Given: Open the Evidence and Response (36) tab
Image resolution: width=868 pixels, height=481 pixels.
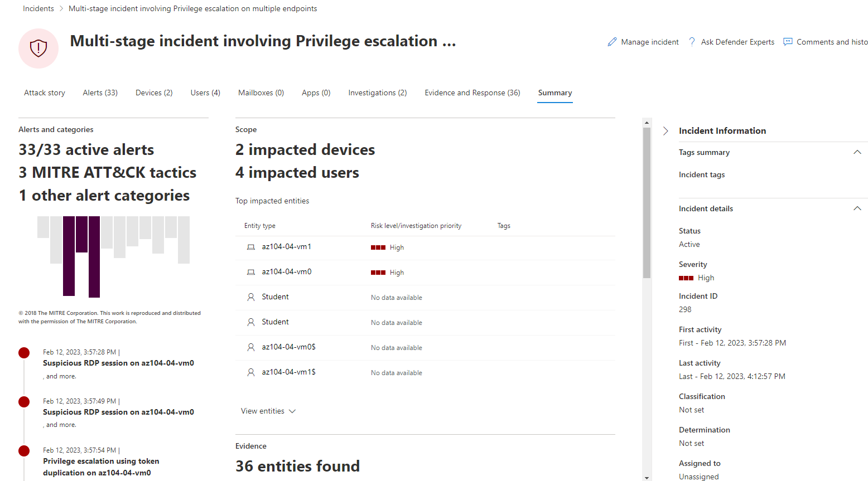Looking at the screenshot, I should (472, 93).
